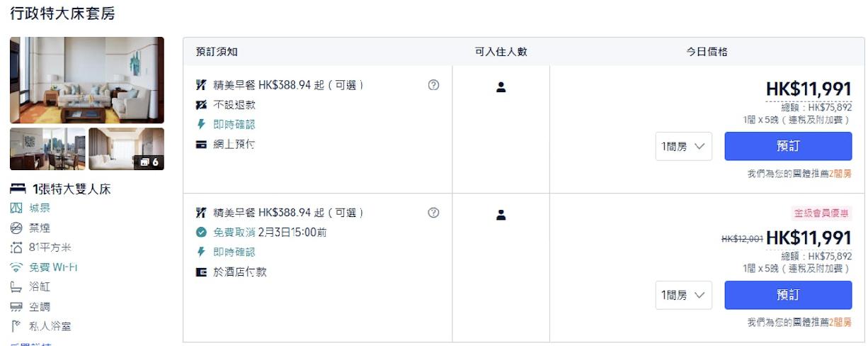Click the 免費 Wi-Fi amenity link
Viewport: 868px width, 346px height.
pos(53,267)
